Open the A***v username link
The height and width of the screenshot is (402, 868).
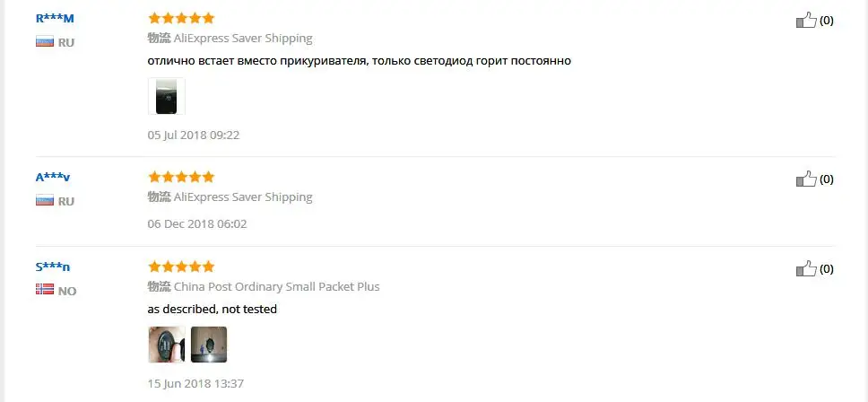click(53, 178)
